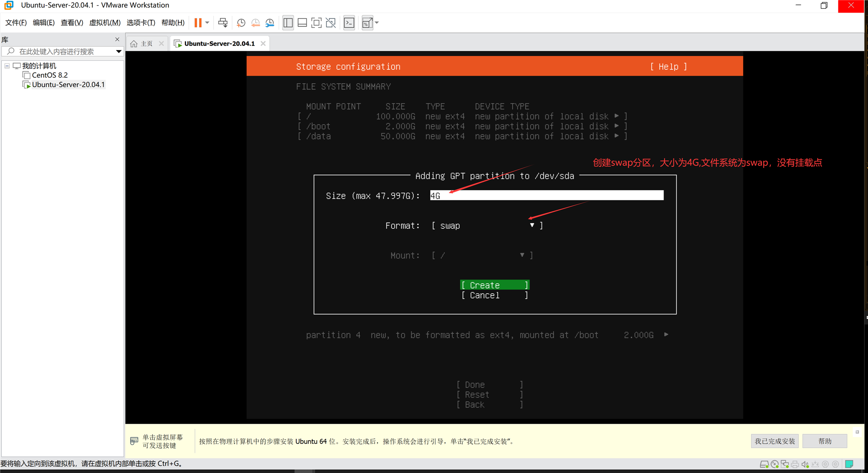Pause the virtual machine with the orange button
868x473 pixels.
click(198, 23)
